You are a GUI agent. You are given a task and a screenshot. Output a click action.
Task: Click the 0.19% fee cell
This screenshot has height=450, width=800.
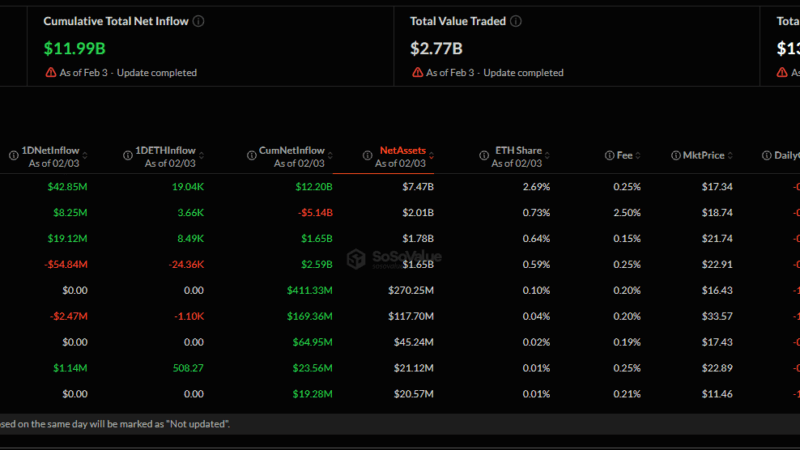(627, 342)
